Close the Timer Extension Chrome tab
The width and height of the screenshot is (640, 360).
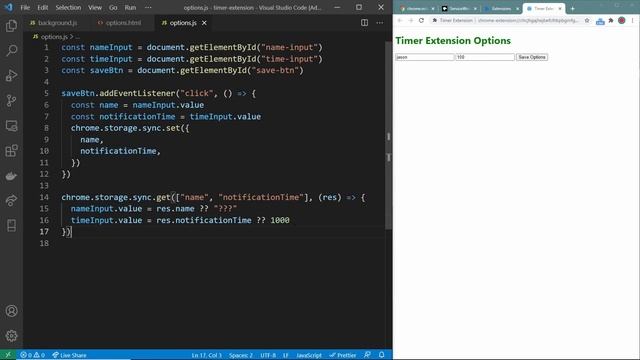[x=560, y=8]
